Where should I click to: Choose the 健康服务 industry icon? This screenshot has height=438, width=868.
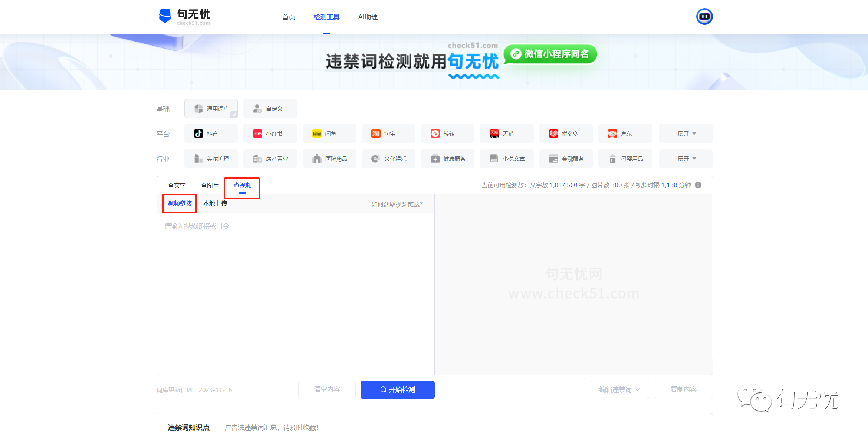tap(435, 159)
